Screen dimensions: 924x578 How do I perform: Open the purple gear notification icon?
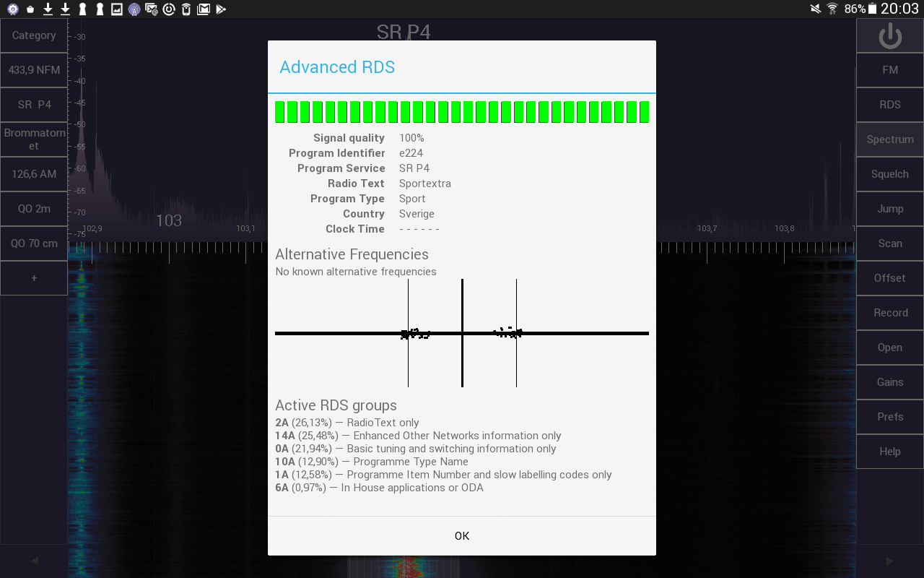click(13, 9)
